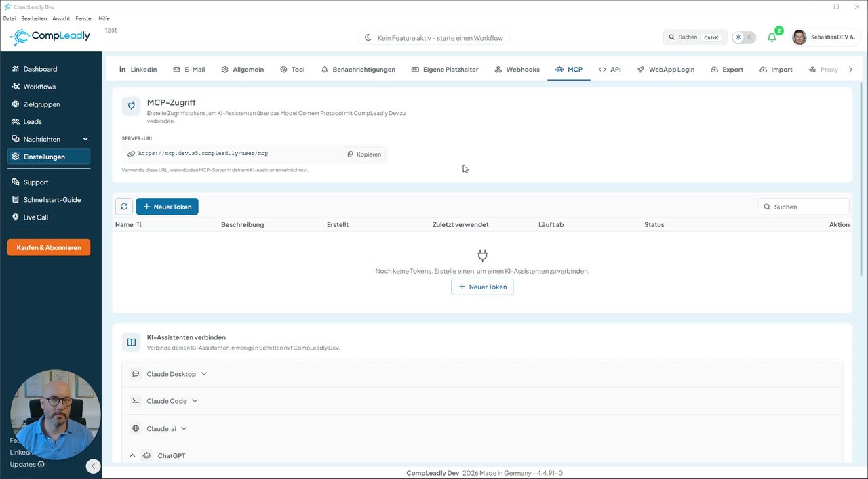Screen dimensions: 868x479
Task: Open Live Call in sidebar
Action: coord(49,217)
